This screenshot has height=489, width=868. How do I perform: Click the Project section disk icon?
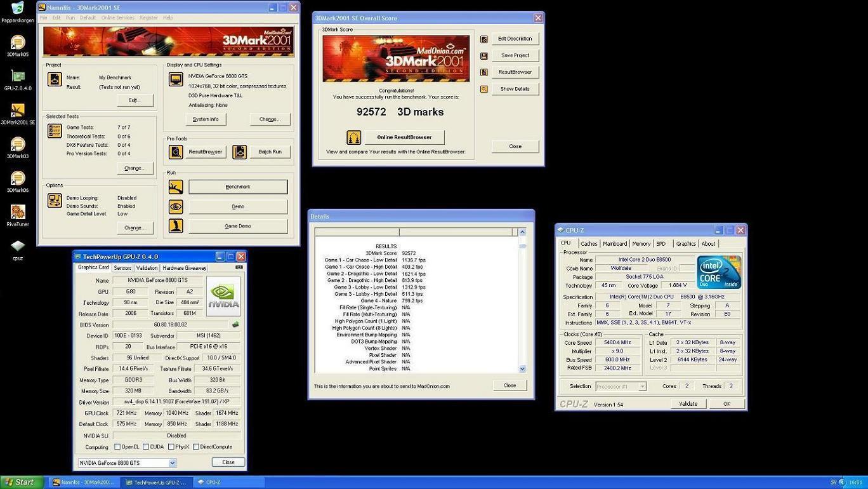point(55,79)
